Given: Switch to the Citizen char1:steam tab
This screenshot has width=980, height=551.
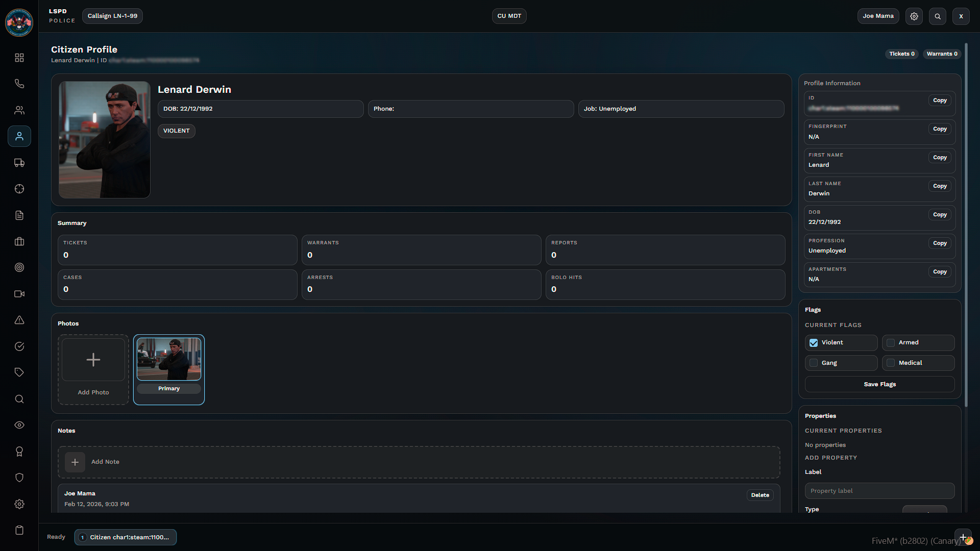Looking at the screenshot, I should [126, 537].
